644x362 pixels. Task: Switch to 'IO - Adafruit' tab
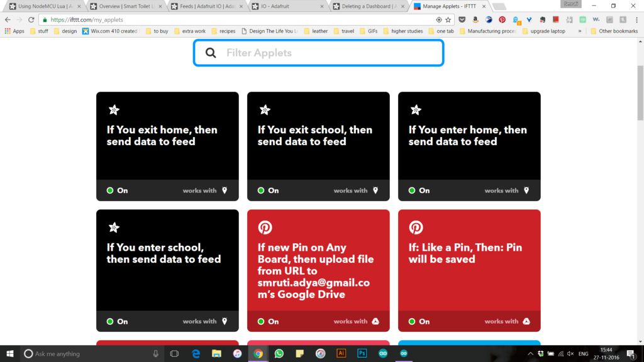tap(287, 6)
